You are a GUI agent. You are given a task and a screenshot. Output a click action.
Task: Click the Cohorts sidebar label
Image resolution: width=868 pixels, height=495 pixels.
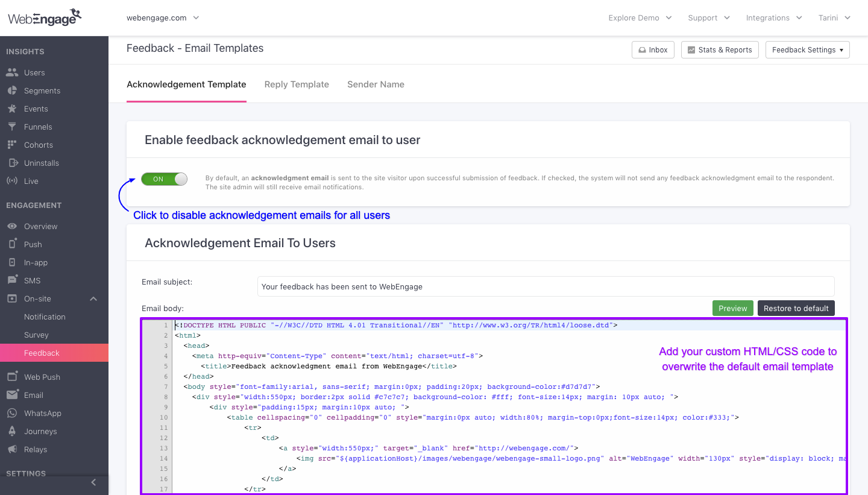[x=39, y=145]
